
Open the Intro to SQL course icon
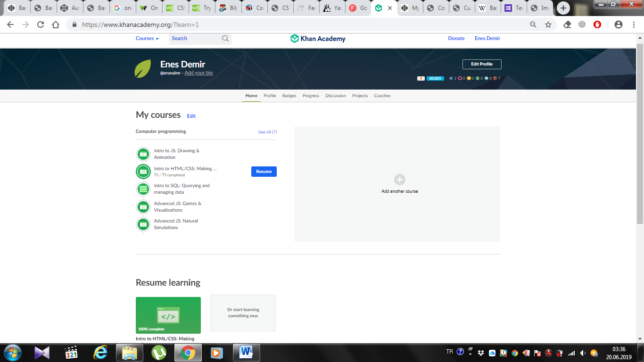(143, 189)
